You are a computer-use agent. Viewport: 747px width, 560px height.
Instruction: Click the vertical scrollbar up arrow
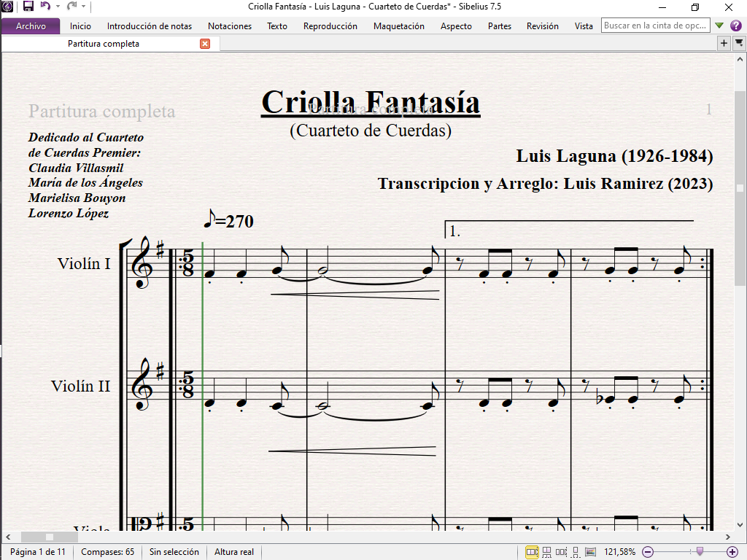740,60
